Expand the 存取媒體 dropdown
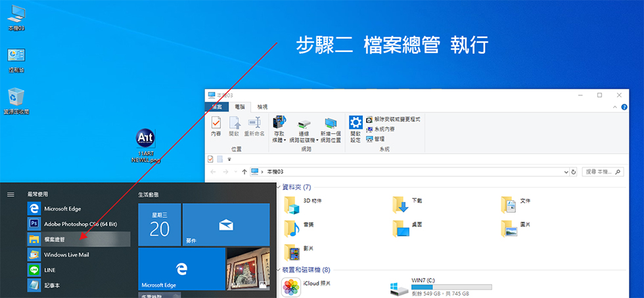The height and width of the screenshot is (298, 644). [x=280, y=140]
